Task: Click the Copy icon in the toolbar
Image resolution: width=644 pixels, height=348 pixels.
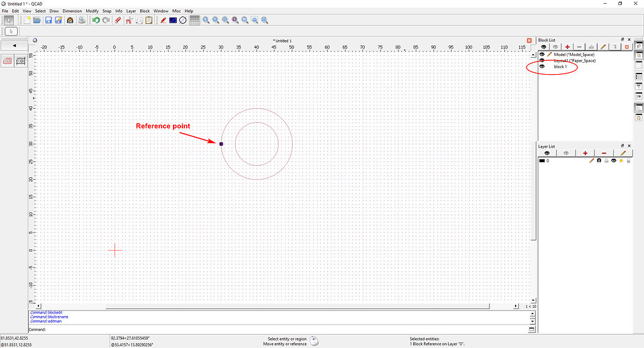Action: pyautogui.click(x=139, y=20)
